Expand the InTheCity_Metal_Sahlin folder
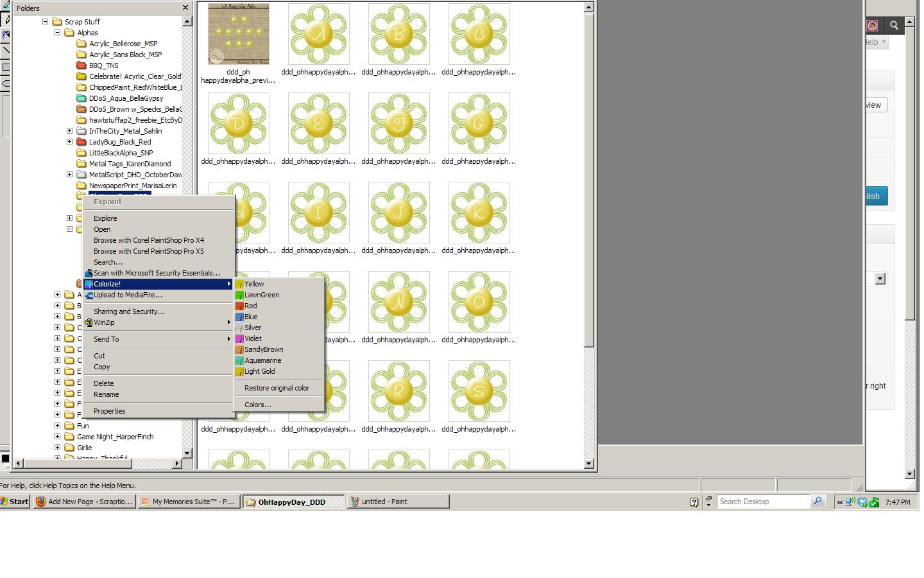Image resolution: width=924 pixels, height=578 pixels. [x=69, y=131]
